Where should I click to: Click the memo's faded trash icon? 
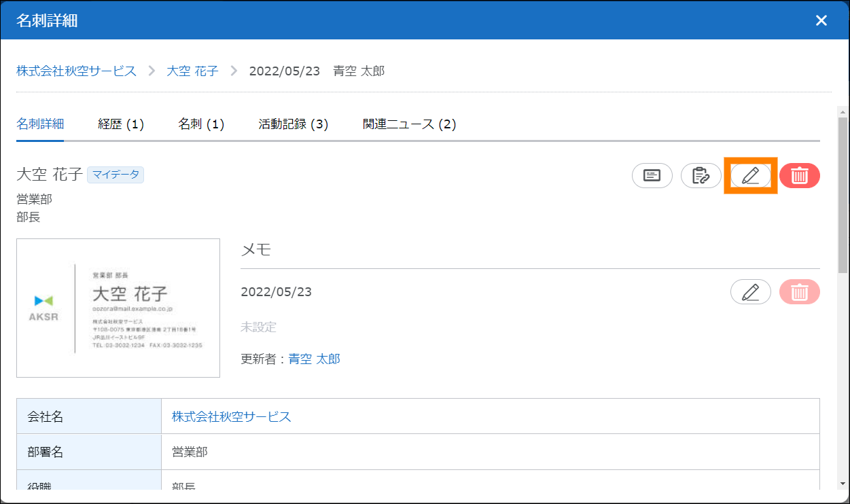pos(800,292)
